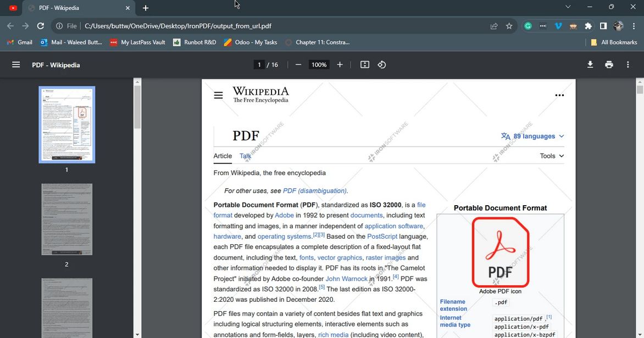Screen dimensions: 644x338
Task: Expand the 89 languages dropdown
Action: (x=532, y=136)
